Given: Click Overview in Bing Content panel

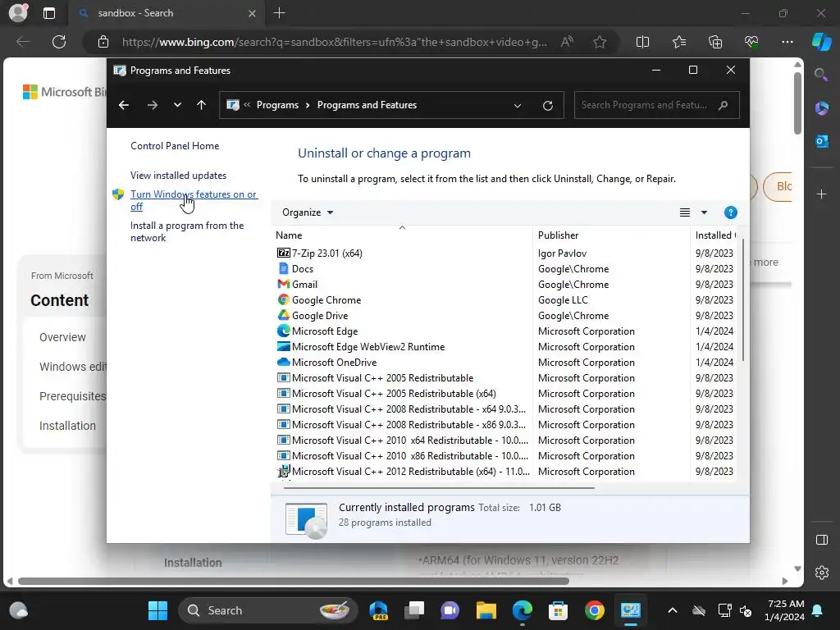Looking at the screenshot, I should [62, 337].
